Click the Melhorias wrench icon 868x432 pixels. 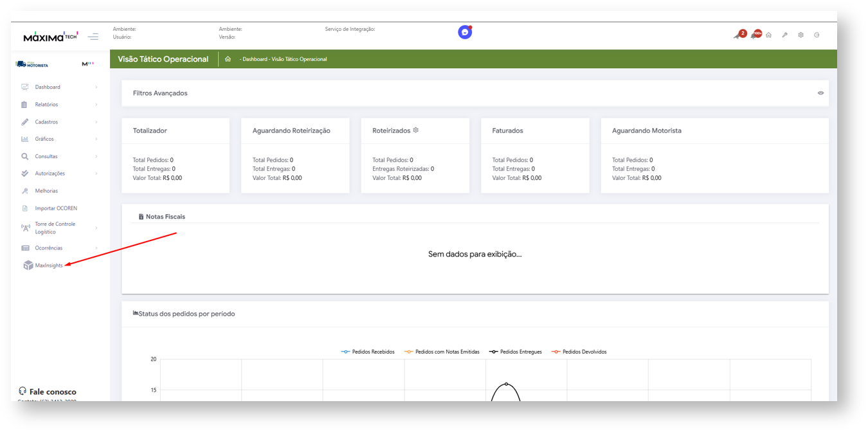[x=25, y=191]
